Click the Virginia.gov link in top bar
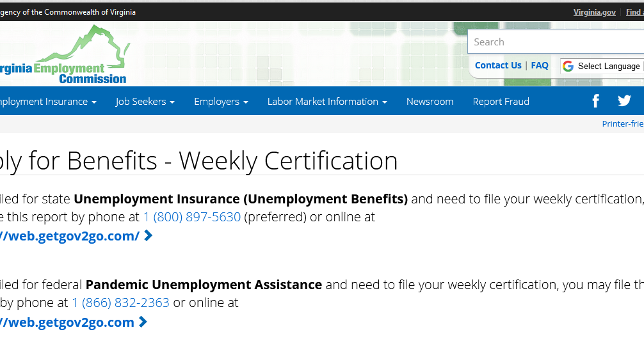The height and width of the screenshot is (362, 644). click(x=594, y=12)
